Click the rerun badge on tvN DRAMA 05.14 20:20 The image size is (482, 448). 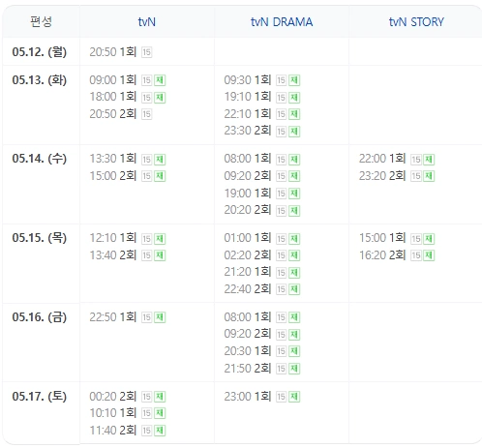pyautogui.click(x=294, y=211)
